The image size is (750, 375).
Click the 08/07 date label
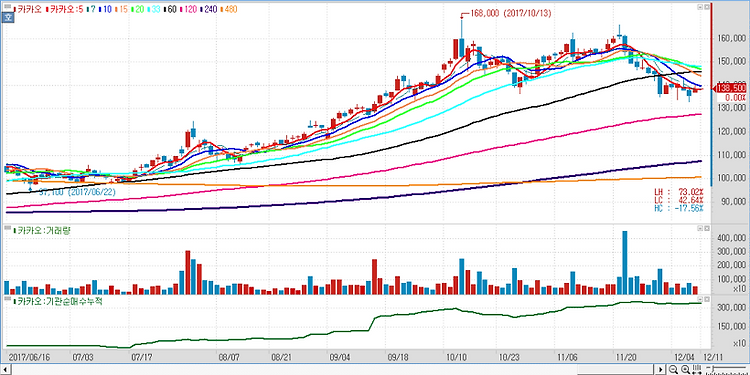[x=228, y=356]
